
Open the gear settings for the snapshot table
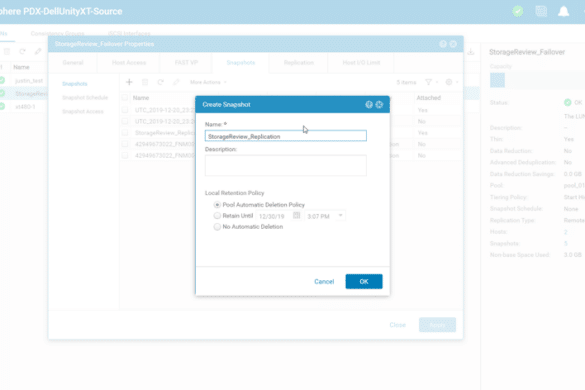(x=449, y=82)
